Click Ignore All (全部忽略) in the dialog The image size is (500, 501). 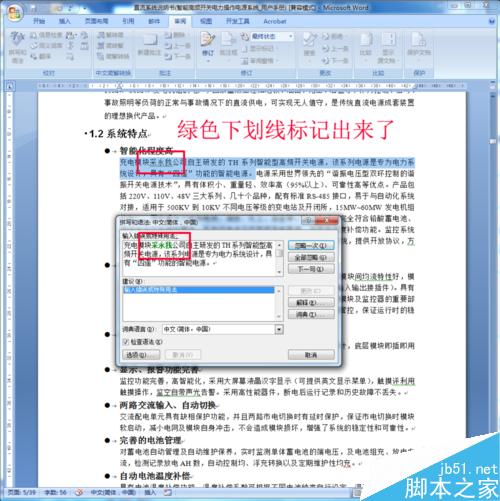click(311, 257)
